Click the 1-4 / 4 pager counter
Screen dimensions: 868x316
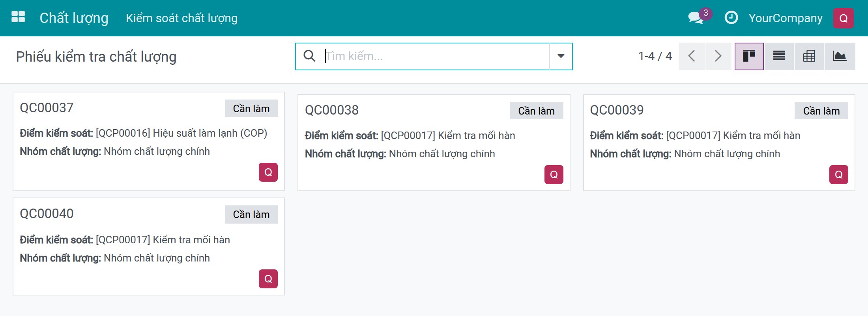click(x=655, y=56)
